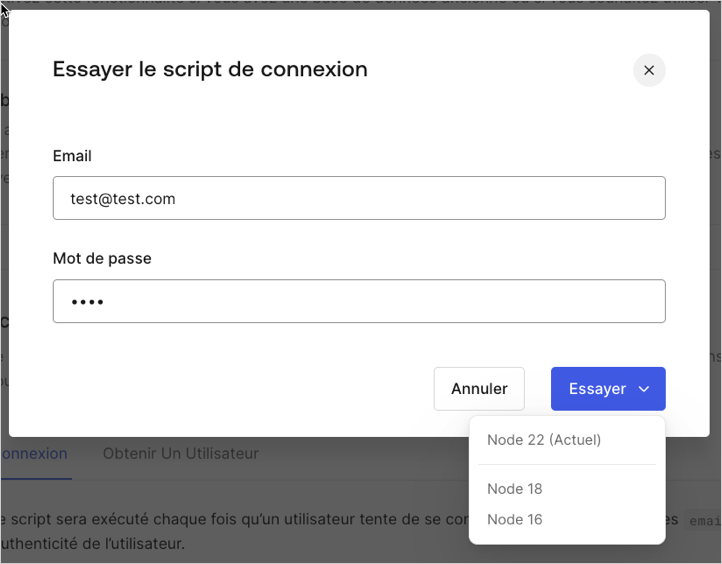Click the Email input field
The image size is (722, 564).
click(x=359, y=198)
